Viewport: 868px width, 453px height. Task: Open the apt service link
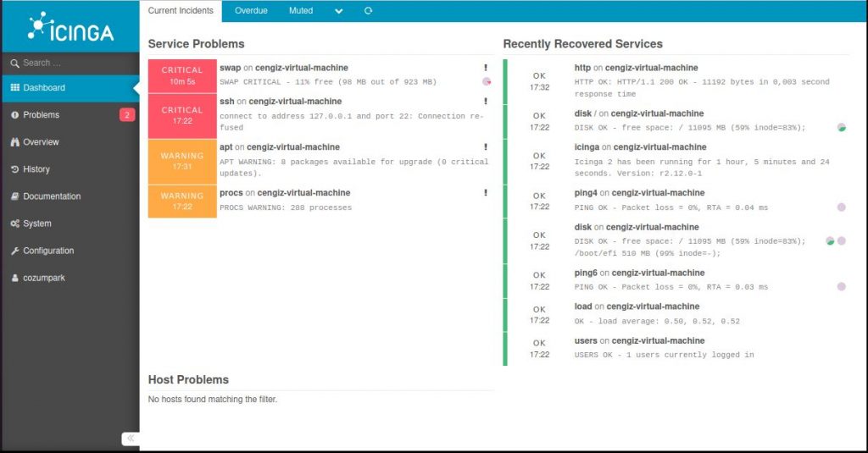[225, 147]
